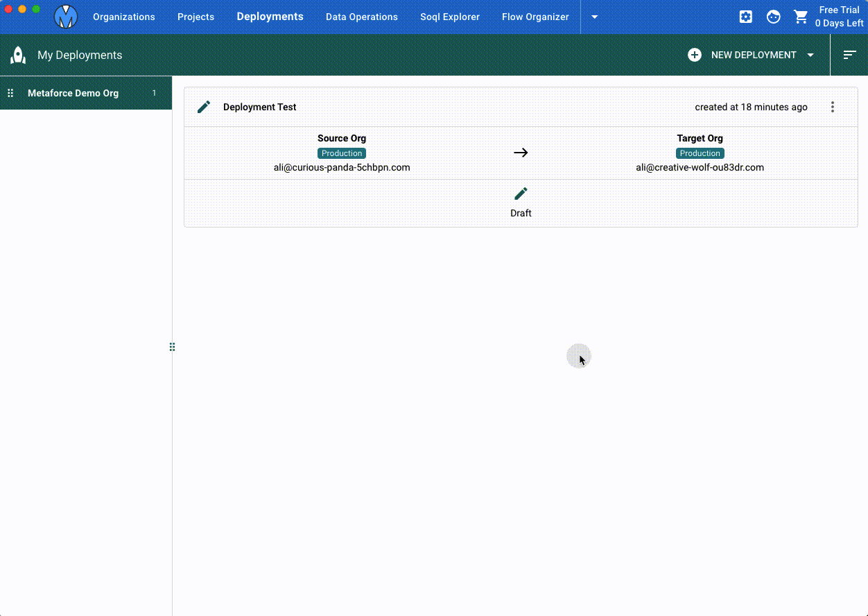Click ali@creative-wolf-ou83dr.com email
868x616 pixels.
[700, 167]
